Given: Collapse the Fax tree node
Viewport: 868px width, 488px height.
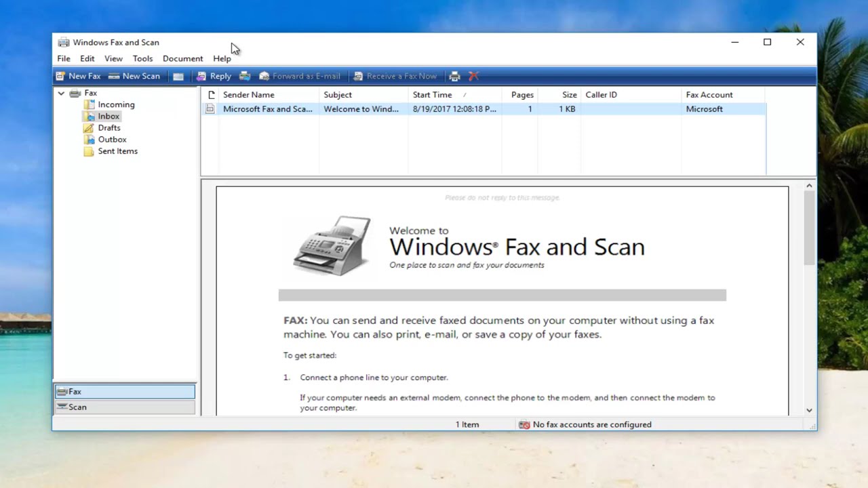Looking at the screenshot, I should (x=61, y=93).
